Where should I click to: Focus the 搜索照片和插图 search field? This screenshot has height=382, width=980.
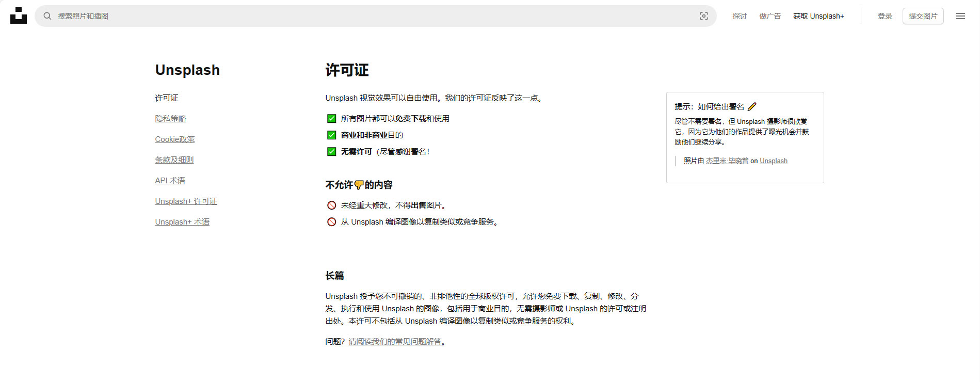pyautogui.click(x=375, y=16)
